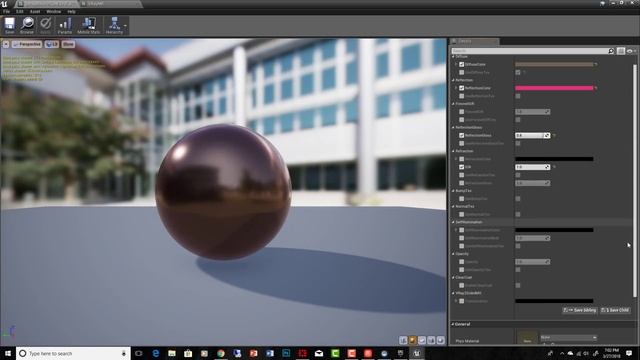640x360 pixels.
Task: Open Microsoft Edge from the taskbar
Action: (x=156, y=353)
